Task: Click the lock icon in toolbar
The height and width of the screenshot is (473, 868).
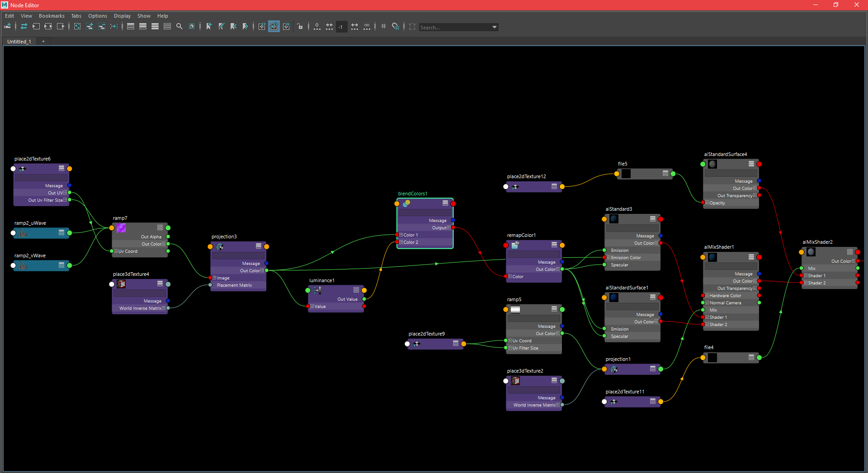Action: click(300, 26)
